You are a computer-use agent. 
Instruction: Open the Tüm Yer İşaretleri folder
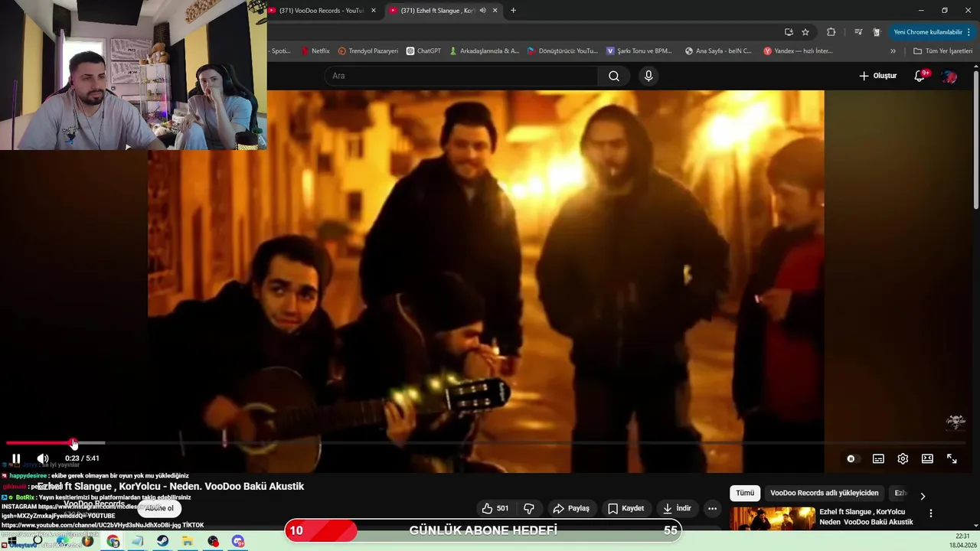coord(942,51)
